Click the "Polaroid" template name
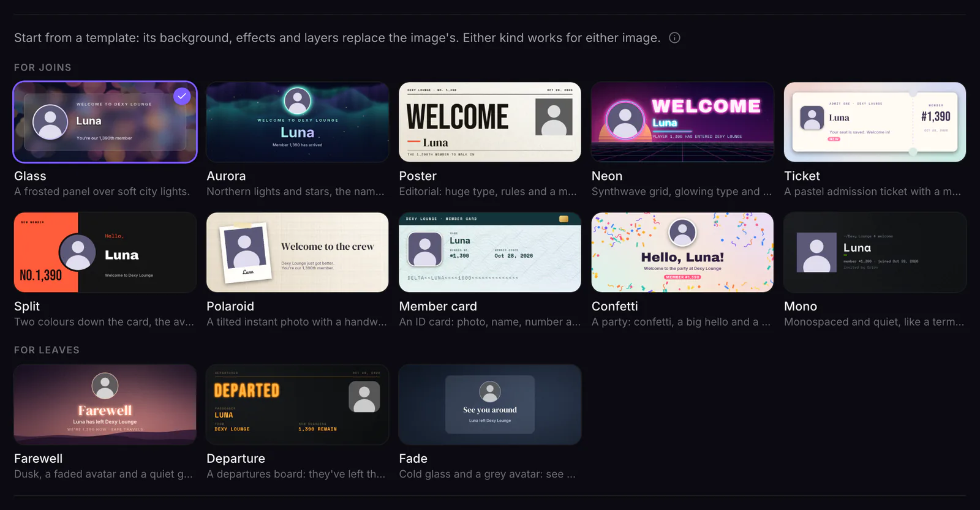The image size is (980, 510). tap(230, 307)
